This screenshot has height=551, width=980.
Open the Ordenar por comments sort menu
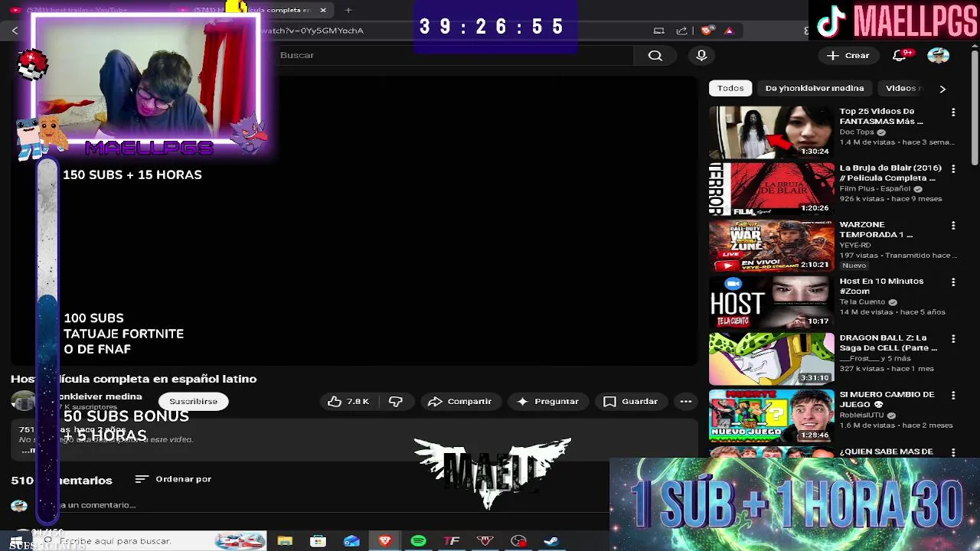point(173,479)
